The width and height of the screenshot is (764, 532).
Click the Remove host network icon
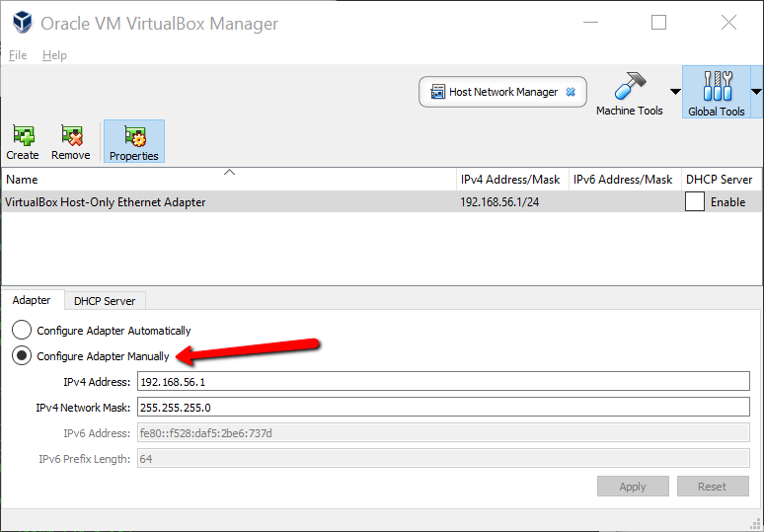point(71,135)
